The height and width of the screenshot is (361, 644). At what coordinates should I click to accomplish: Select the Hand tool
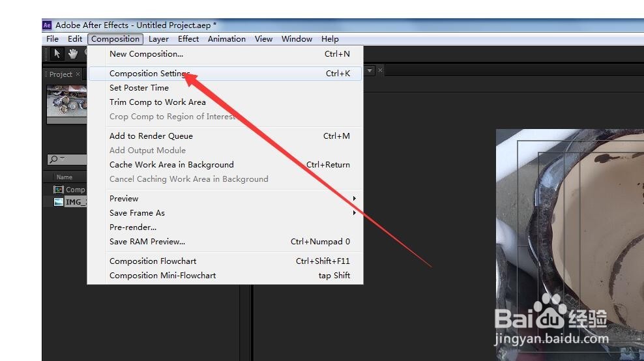(73, 53)
